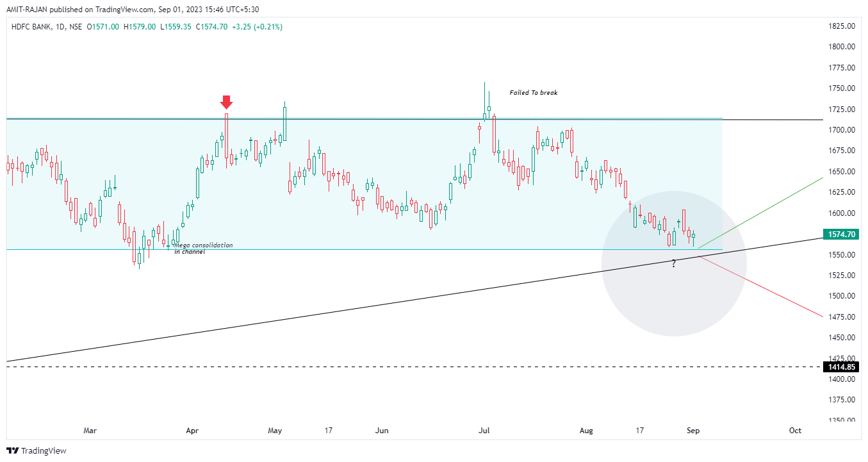
Task: Click the Sep label on time axis
Action: [693, 431]
